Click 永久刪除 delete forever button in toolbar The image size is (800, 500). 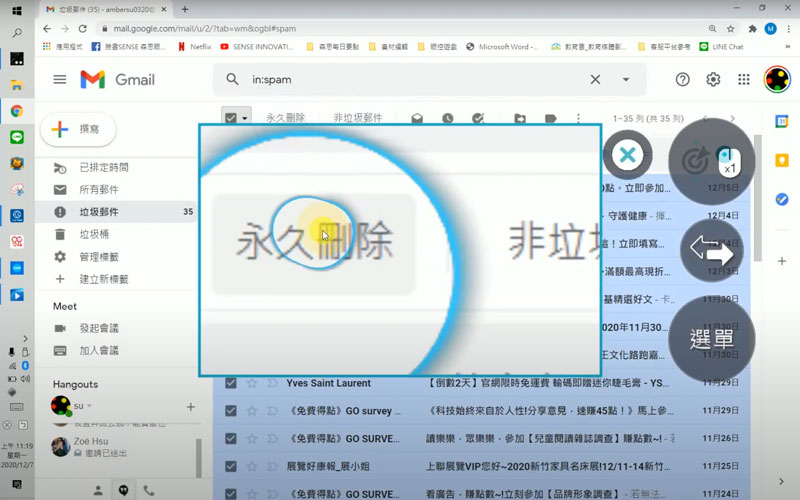(285, 118)
